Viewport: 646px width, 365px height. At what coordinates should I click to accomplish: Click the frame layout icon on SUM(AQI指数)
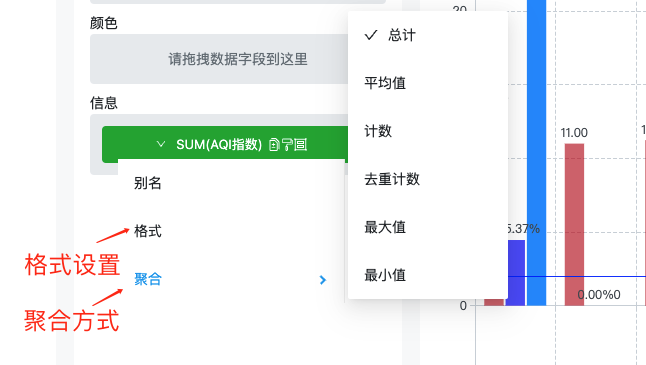[300, 145]
